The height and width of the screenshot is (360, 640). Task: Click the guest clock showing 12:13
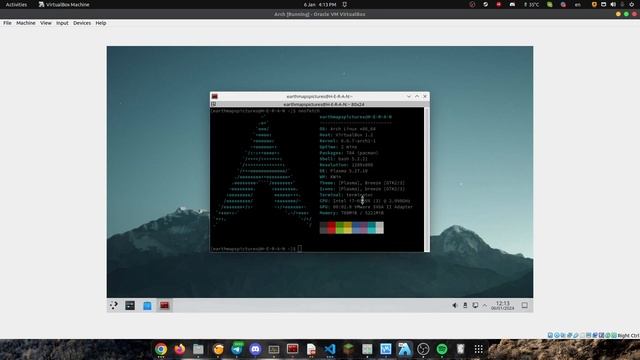pos(502,305)
